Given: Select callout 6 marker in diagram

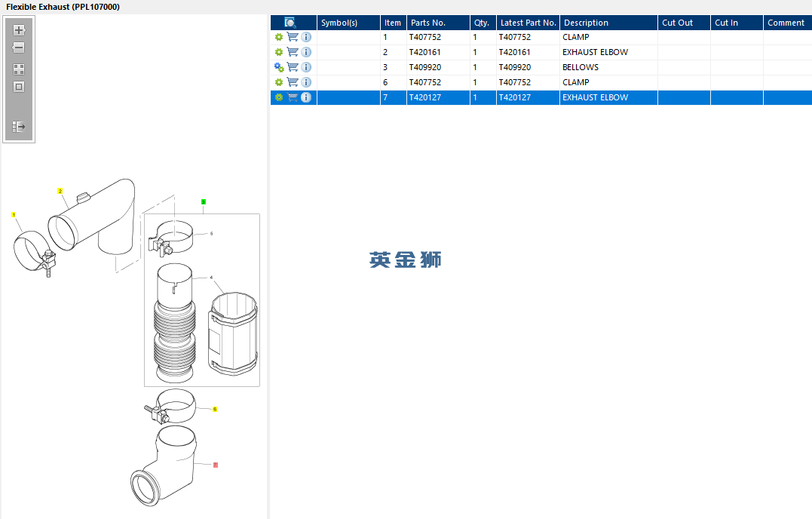Looking at the screenshot, I should [215, 409].
